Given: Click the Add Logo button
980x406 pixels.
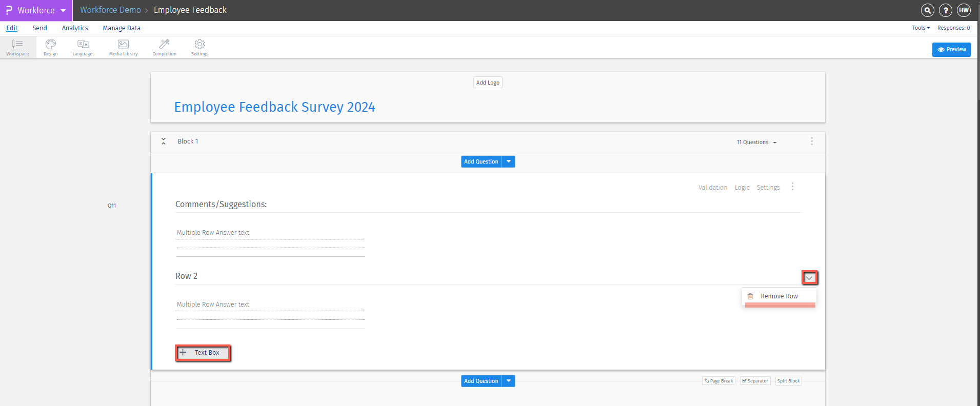Looking at the screenshot, I should point(488,83).
